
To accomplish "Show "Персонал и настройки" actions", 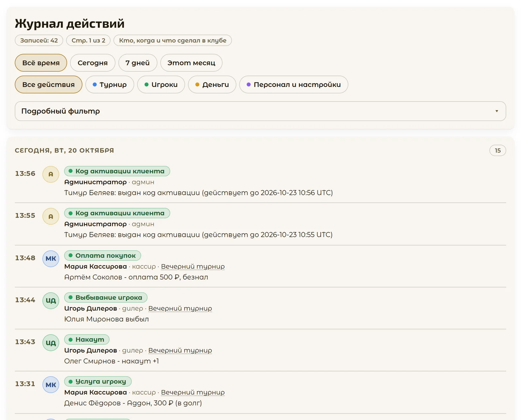I will click(x=294, y=84).
